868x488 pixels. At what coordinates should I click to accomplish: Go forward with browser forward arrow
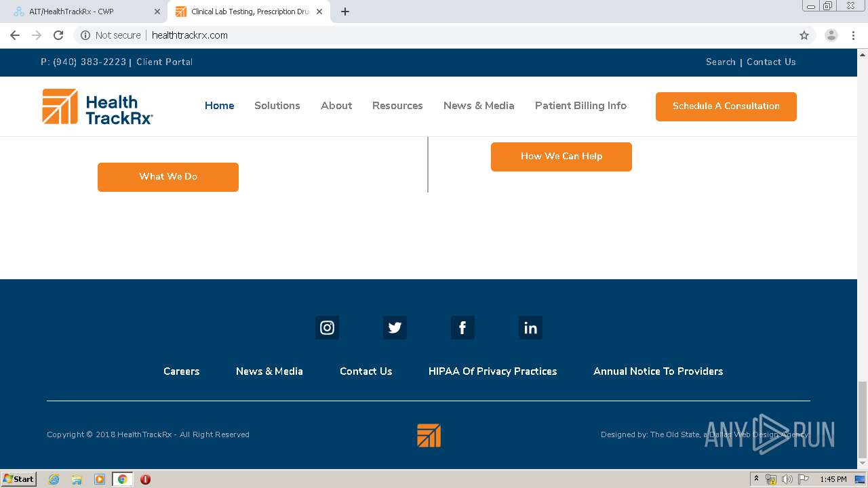37,35
